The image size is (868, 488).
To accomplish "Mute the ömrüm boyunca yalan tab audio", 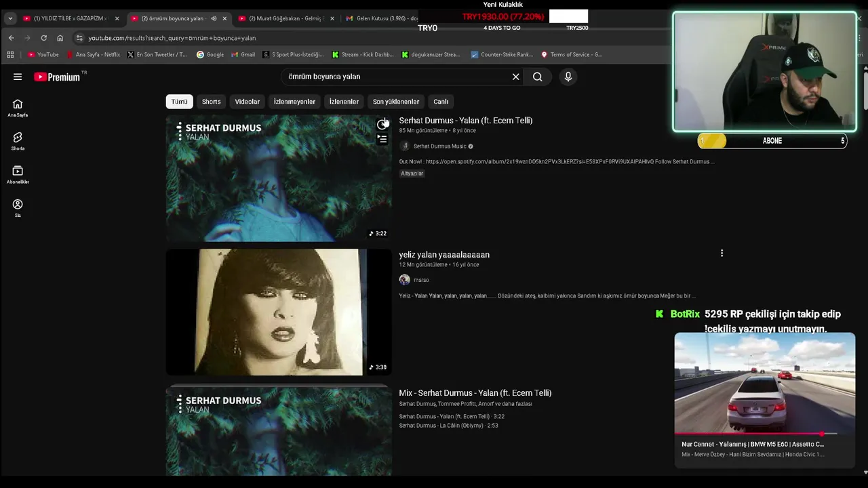I will click(214, 18).
